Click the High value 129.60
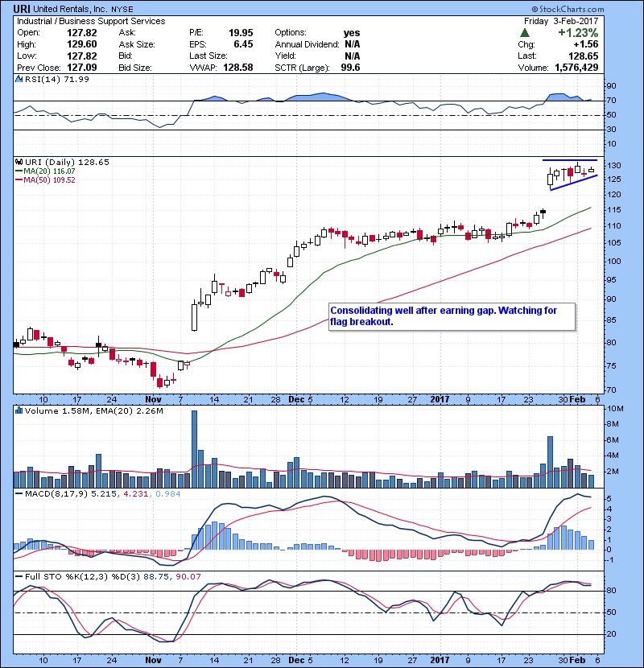 tap(82, 44)
